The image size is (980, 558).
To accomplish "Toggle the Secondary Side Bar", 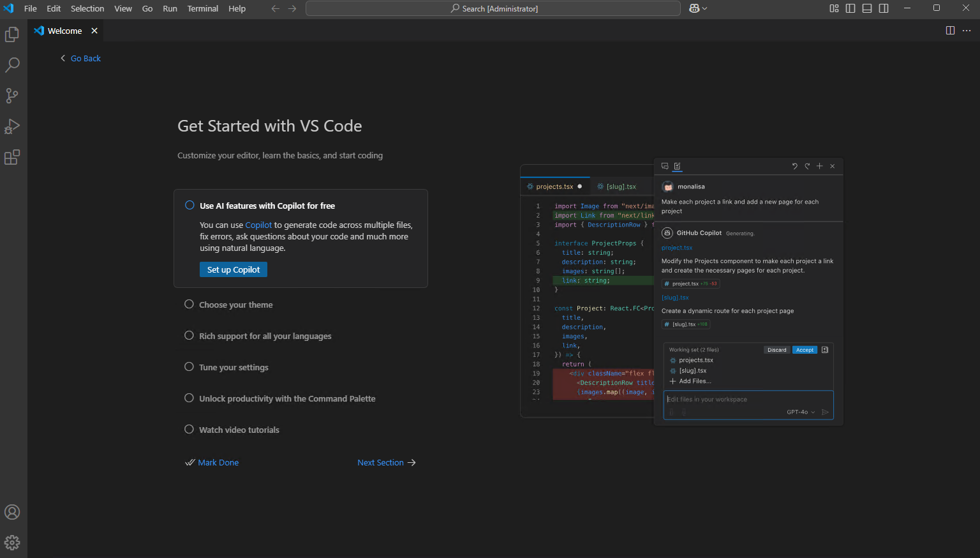I will pyautogui.click(x=884, y=8).
